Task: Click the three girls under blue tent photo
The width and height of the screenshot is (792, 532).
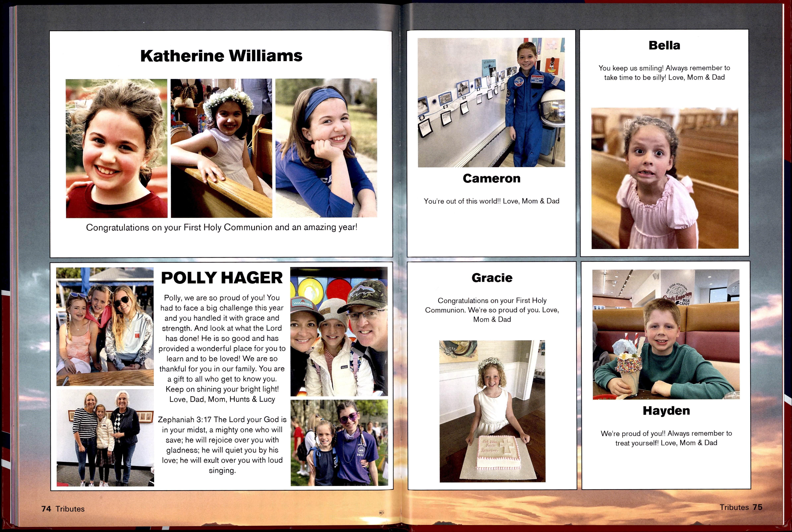Action: click(x=105, y=326)
